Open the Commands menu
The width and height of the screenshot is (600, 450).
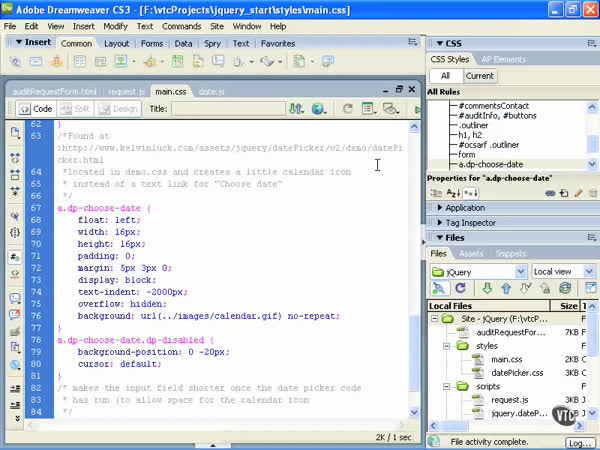(181, 26)
